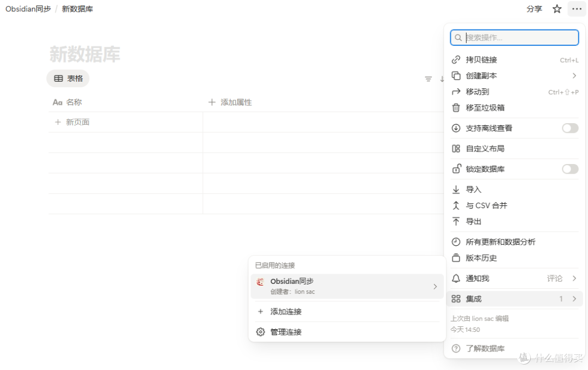Click the gear icon beside 管理连接
The width and height of the screenshot is (588, 370).
[261, 332]
